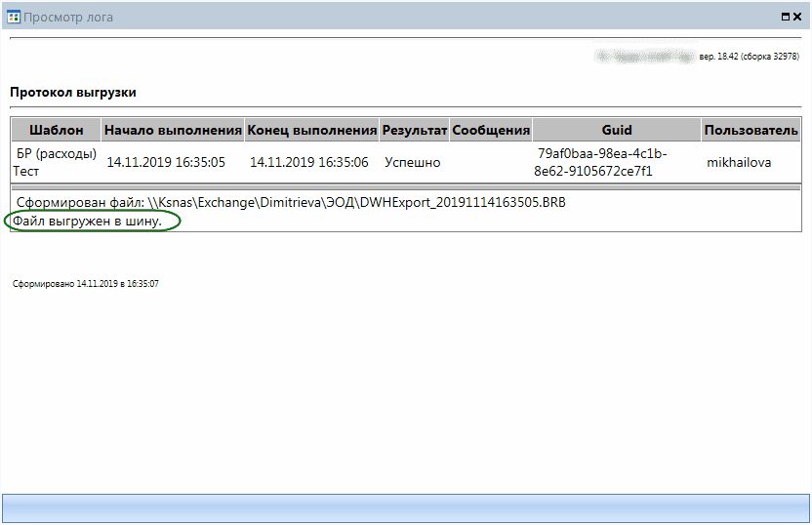The width and height of the screenshot is (812, 525).
Task: Click the log viewer window icon
Action: [x=14, y=17]
